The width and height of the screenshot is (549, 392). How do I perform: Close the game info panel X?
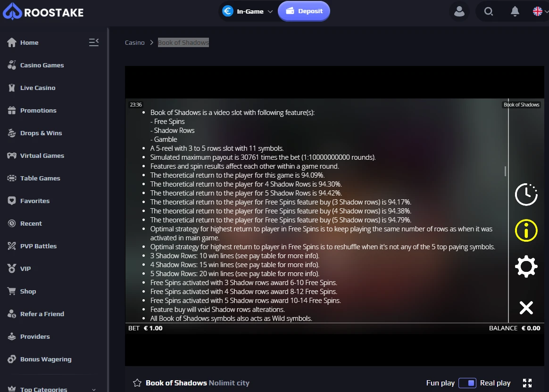click(x=526, y=308)
